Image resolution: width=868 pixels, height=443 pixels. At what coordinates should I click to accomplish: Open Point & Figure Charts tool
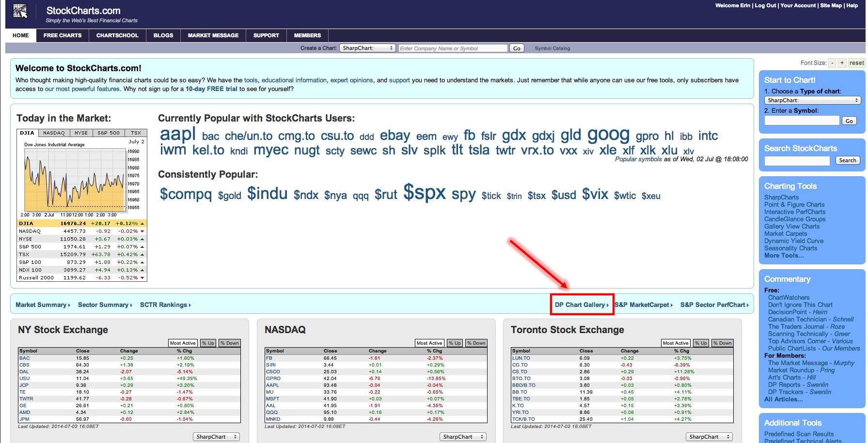tap(794, 205)
